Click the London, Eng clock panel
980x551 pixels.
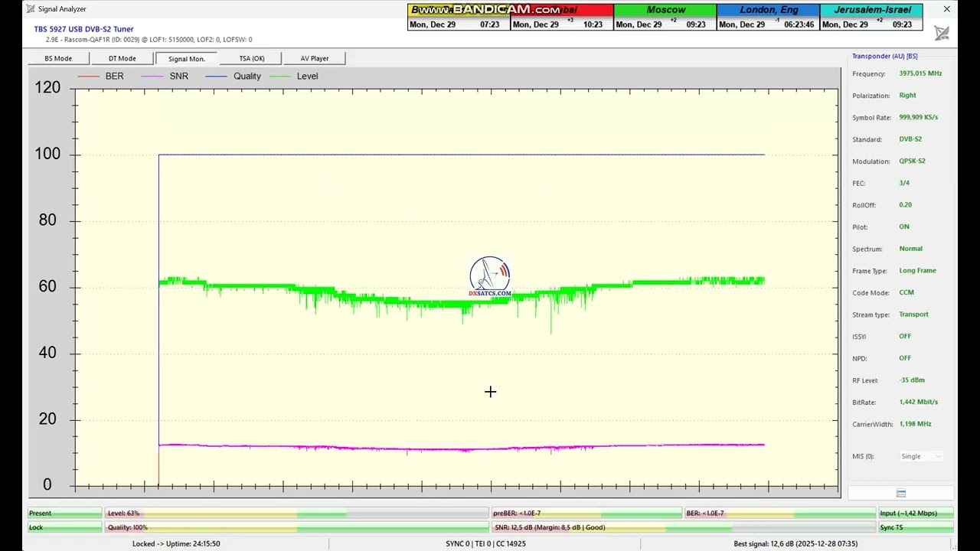[768, 17]
